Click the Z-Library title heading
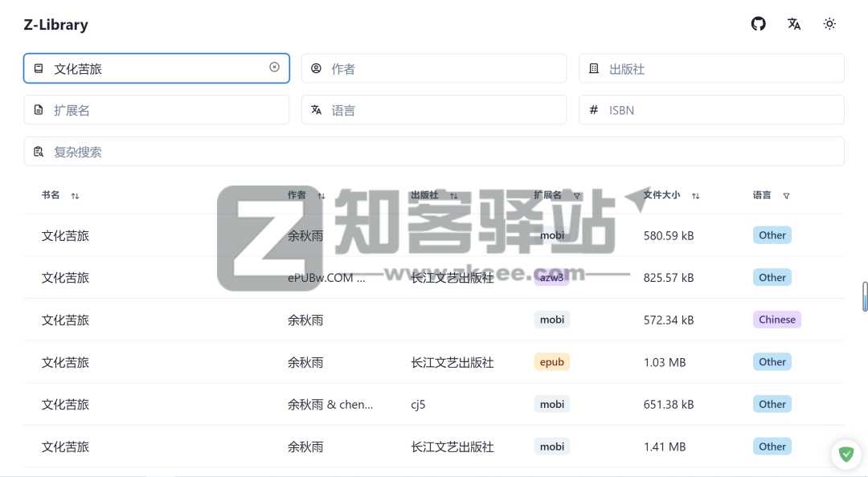The image size is (868, 477). (55, 24)
